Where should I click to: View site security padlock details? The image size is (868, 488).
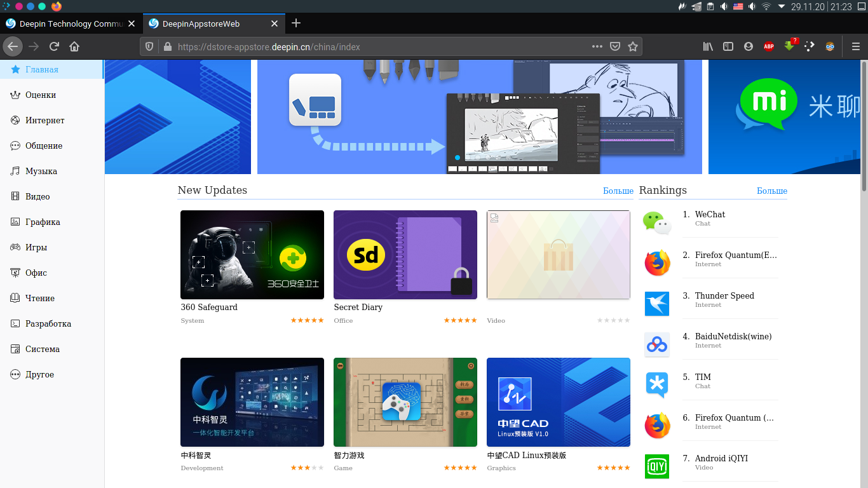(x=168, y=46)
